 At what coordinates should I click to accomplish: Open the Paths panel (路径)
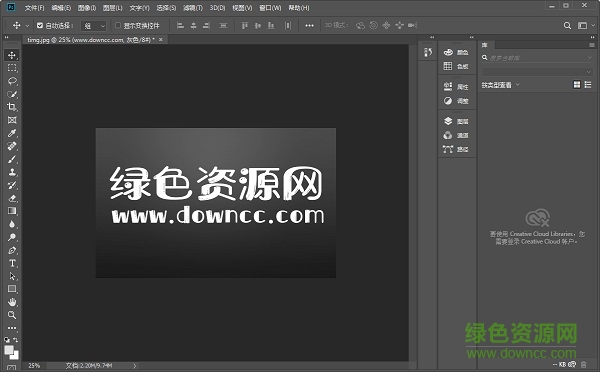pyautogui.click(x=456, y=149)
